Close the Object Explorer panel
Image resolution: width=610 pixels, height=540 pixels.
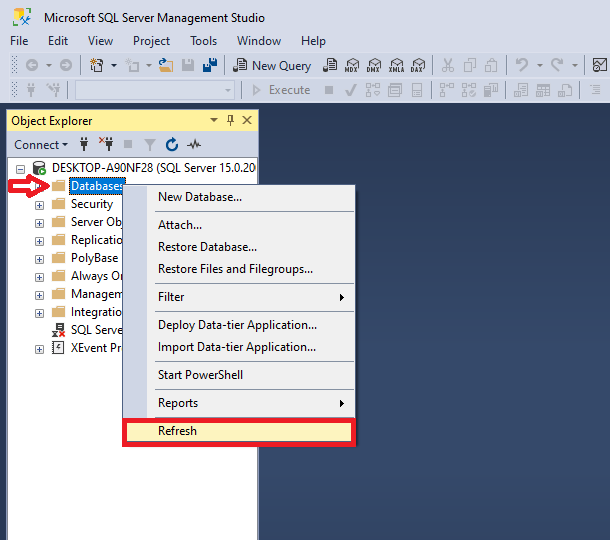coord(247,120)
